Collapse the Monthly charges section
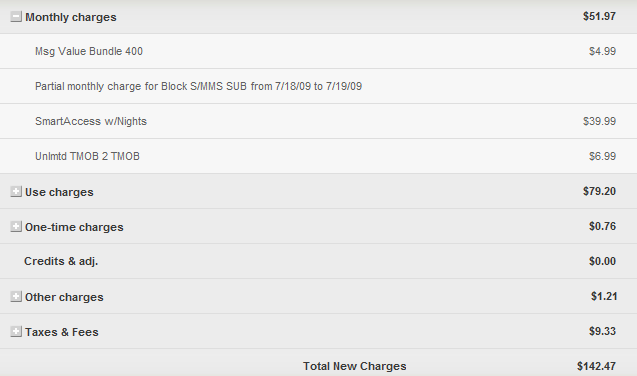Screen dimensions: 637x376 coord(16,17)
